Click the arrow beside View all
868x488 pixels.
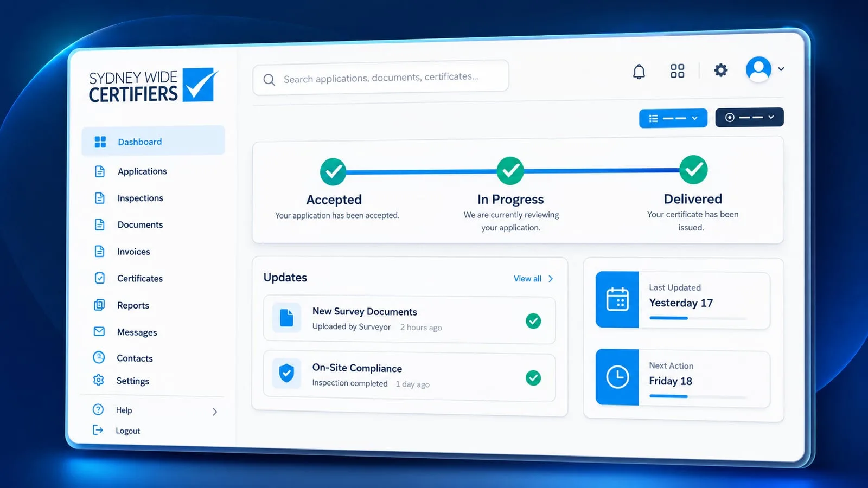(x=551, y=279)
